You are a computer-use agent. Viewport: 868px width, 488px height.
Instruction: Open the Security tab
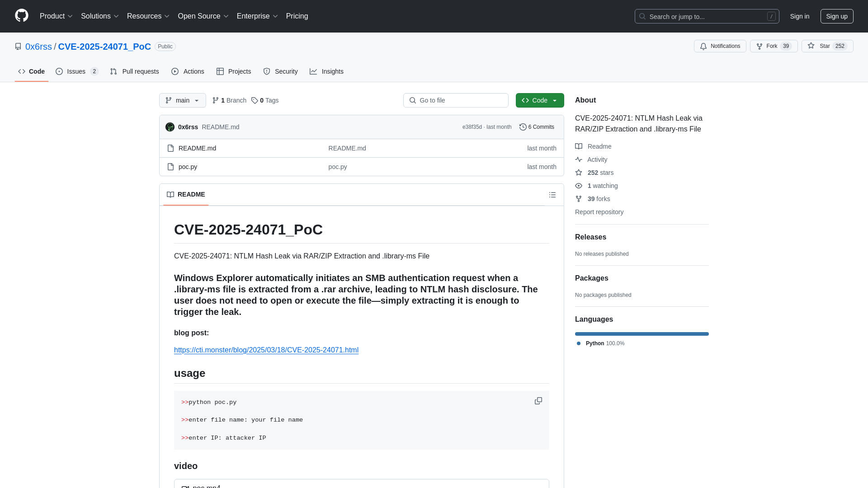click(280, 71)
